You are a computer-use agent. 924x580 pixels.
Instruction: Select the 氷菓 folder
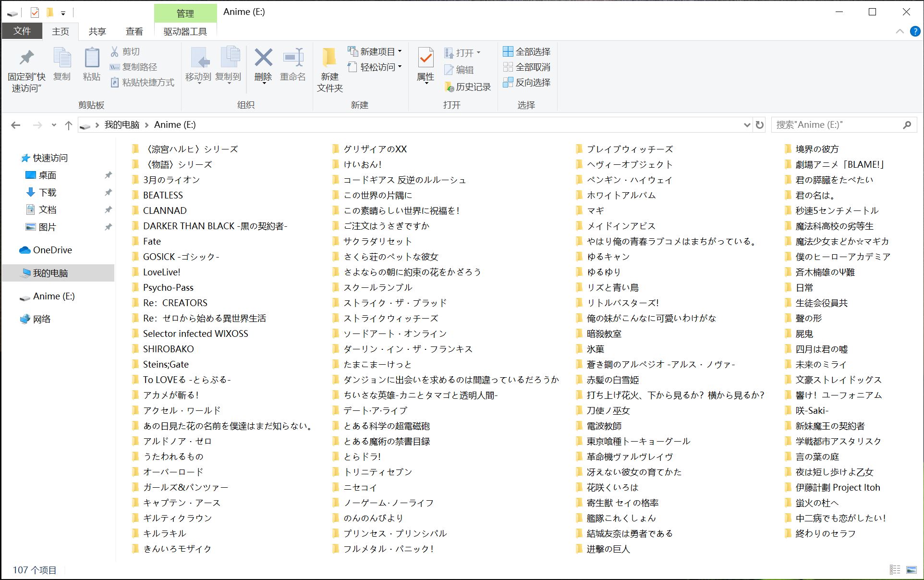[590, 349]
